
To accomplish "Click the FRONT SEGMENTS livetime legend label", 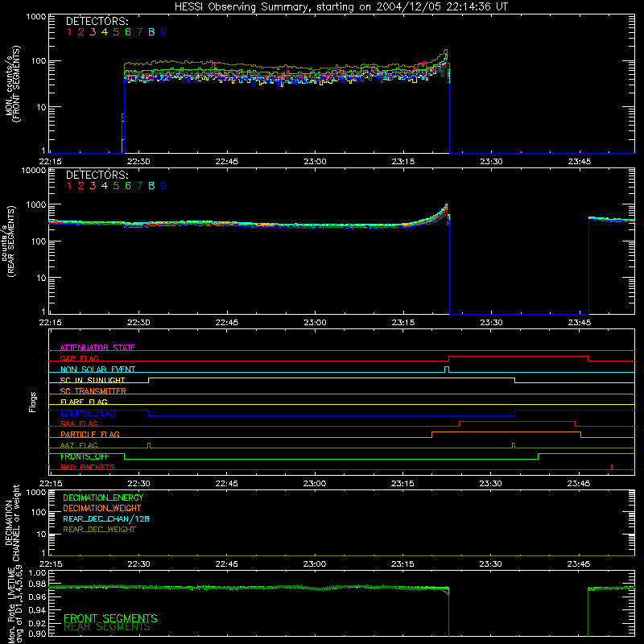I will tap(110, 618).
